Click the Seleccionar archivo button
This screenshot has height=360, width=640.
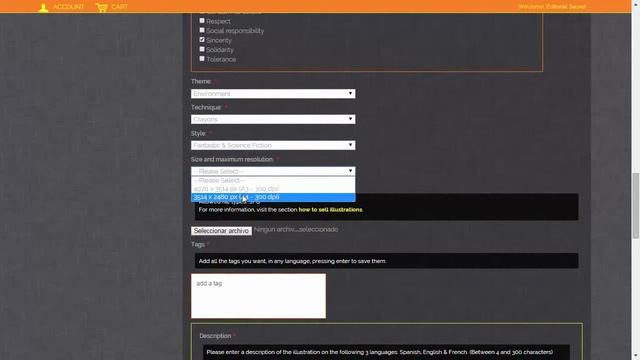[221, 231]
